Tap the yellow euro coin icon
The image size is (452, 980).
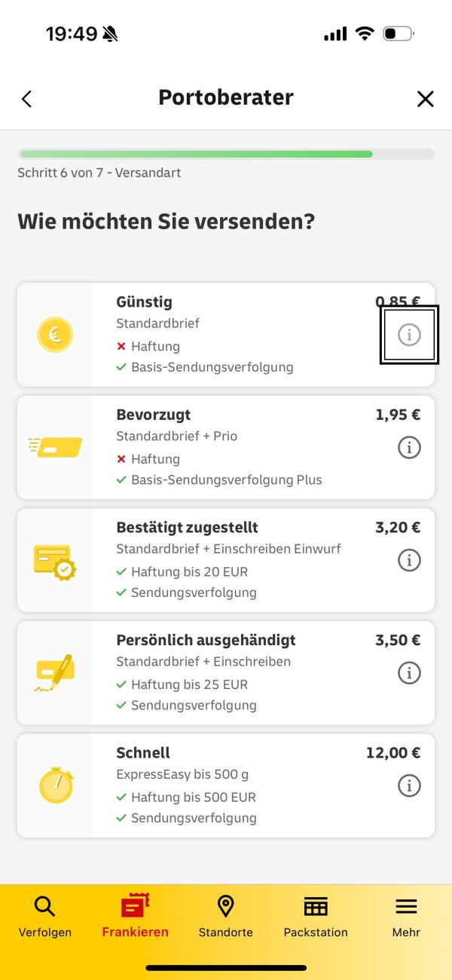(x=55, y=335)
